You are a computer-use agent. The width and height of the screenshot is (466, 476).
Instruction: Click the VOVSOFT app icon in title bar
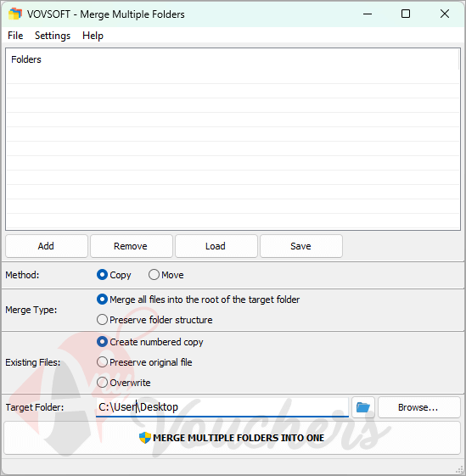point(15,14)
